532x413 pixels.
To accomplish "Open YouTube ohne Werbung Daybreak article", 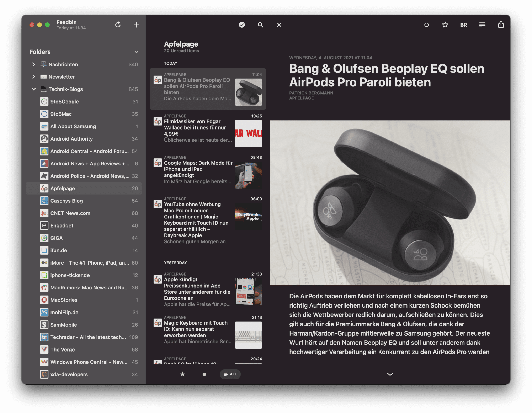I will click(x=208, y=222).
